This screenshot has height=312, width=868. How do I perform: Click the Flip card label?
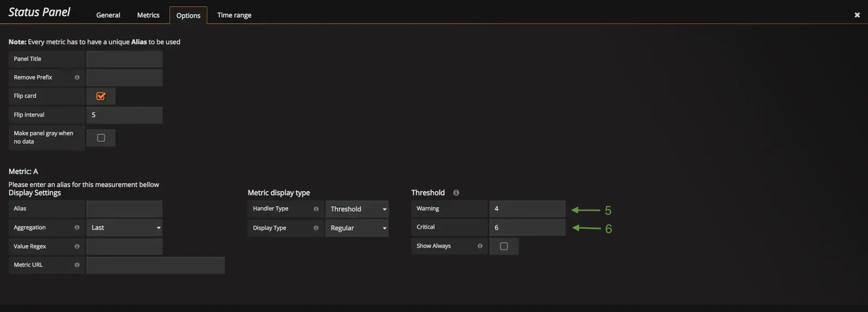point(25,96)
